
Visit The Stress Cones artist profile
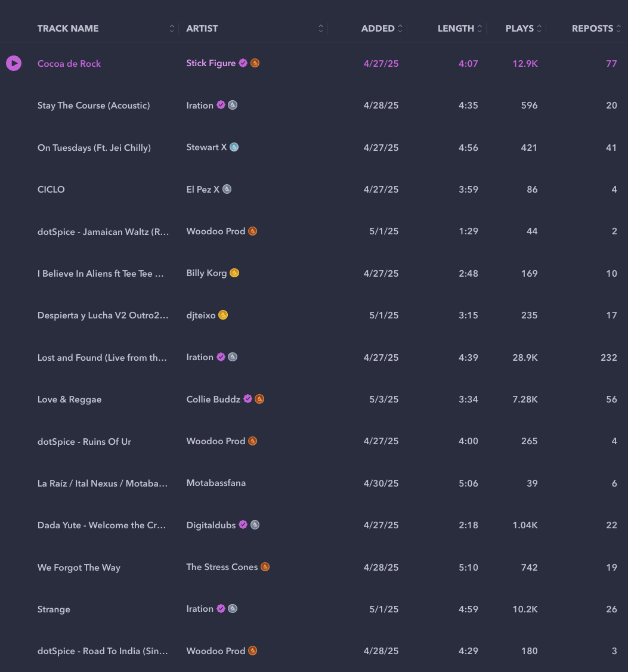222,566
